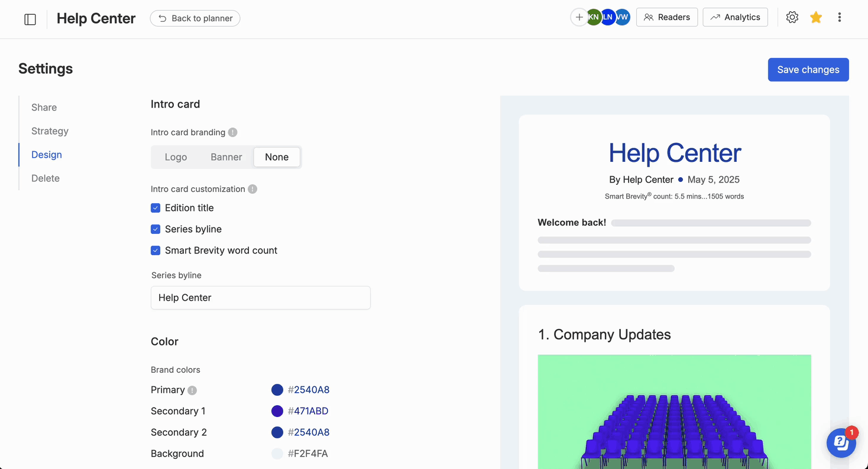Click the Background hex value #F2F4FA
This screenshot has width=868, height=469.
(x=308, y=454)
